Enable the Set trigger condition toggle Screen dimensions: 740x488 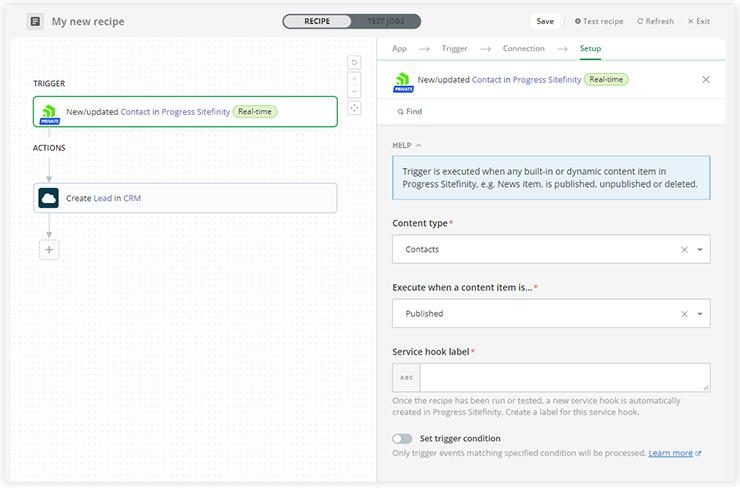pyautogui.click(x=402, y=438)
